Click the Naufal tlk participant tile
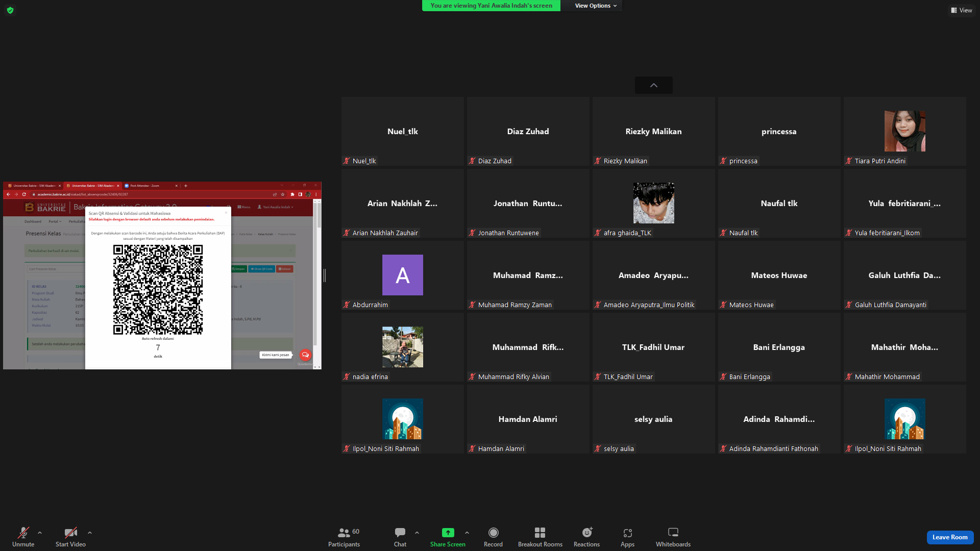 779,203
